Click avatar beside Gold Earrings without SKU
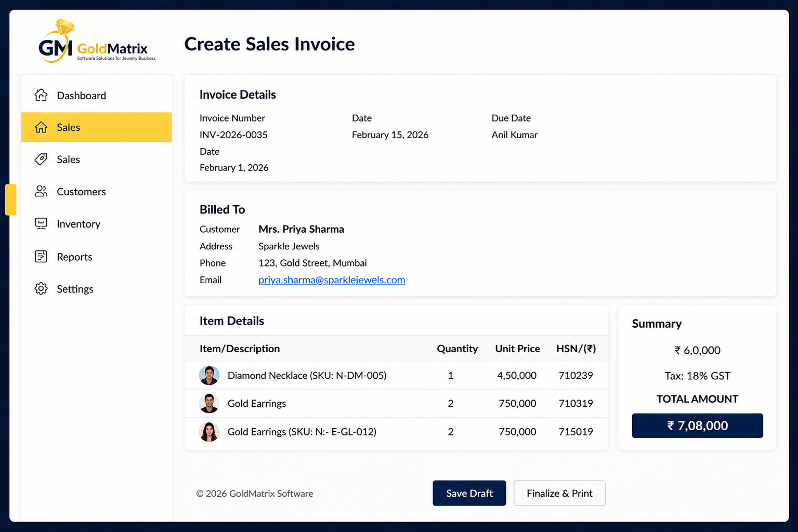This screenshot has height=532, width=798. [209, 403]
